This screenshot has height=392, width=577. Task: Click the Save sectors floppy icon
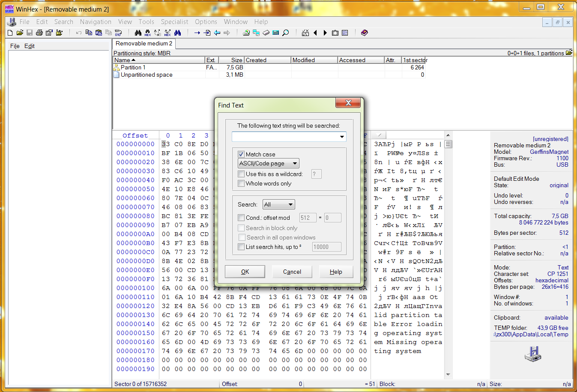click(30, 33)
